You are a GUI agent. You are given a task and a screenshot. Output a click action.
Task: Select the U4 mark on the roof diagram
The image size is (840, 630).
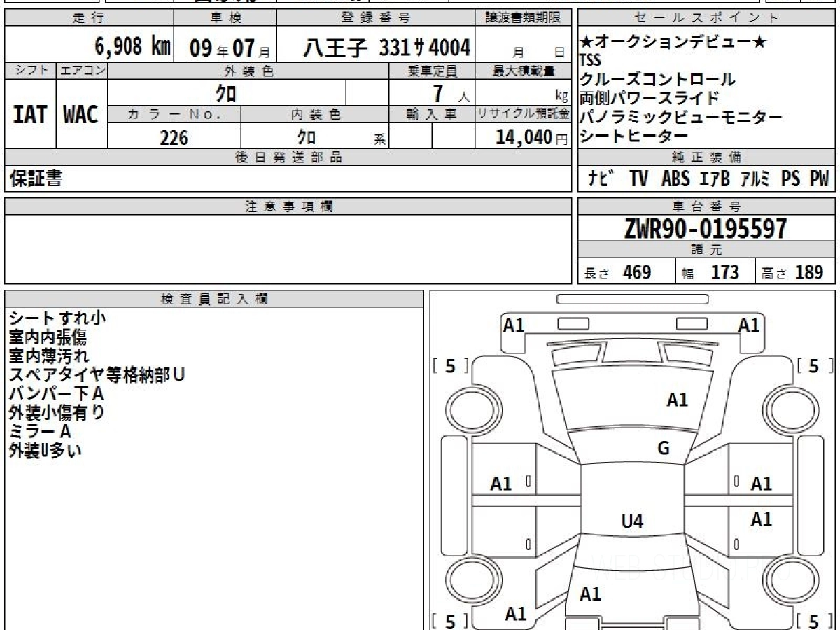pos(632,521)
